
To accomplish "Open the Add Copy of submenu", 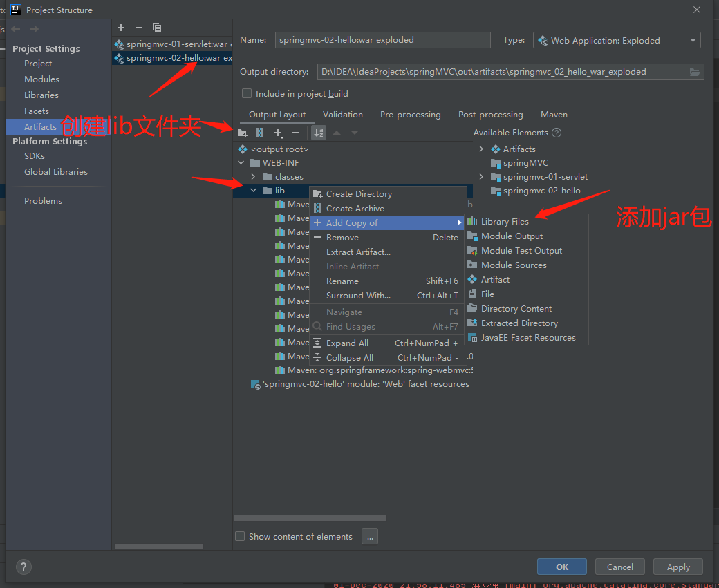I will [x=387, y=222].
